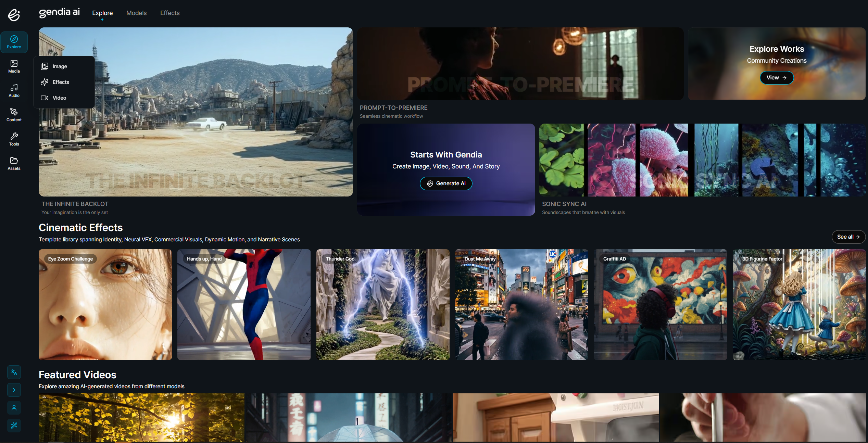
Task: Select Effects from the Media flyout menu
Action: [61, 82]
